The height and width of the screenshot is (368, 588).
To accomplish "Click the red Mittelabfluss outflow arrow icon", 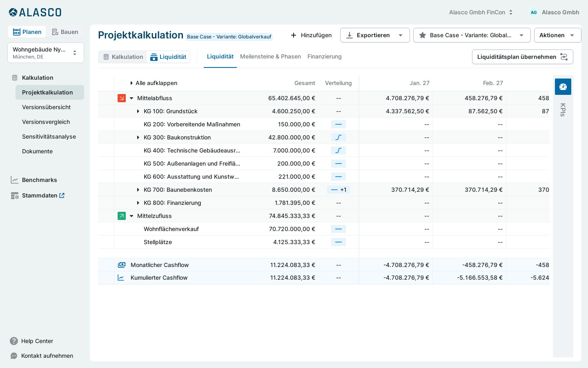I will pyautogui.click(x=122, y=98).
